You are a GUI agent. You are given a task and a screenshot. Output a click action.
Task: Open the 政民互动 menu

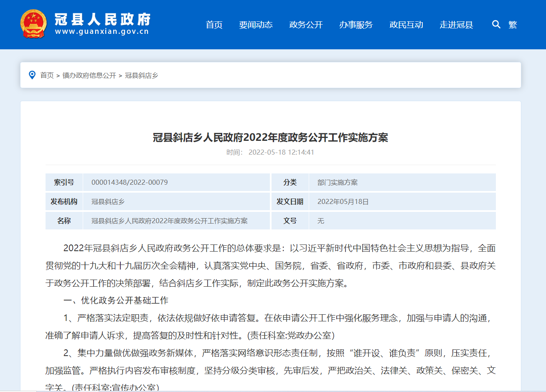tap(406, 25)
